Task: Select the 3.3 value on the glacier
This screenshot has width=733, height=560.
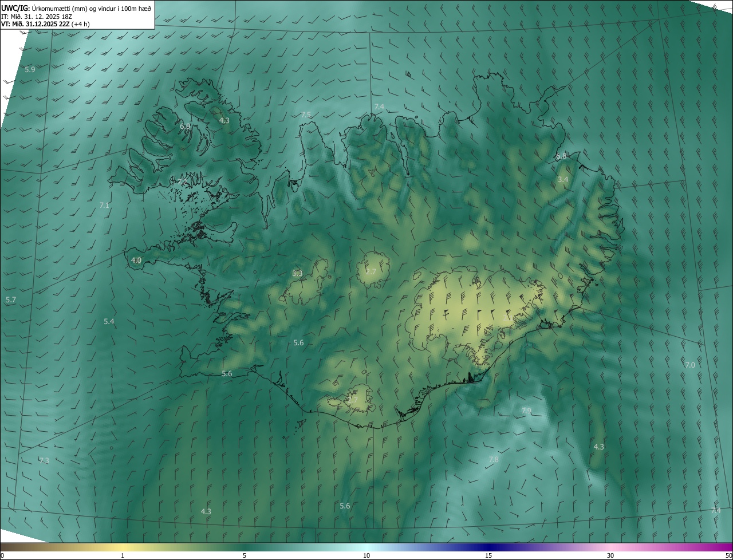Action: click(x=297, y=274)
